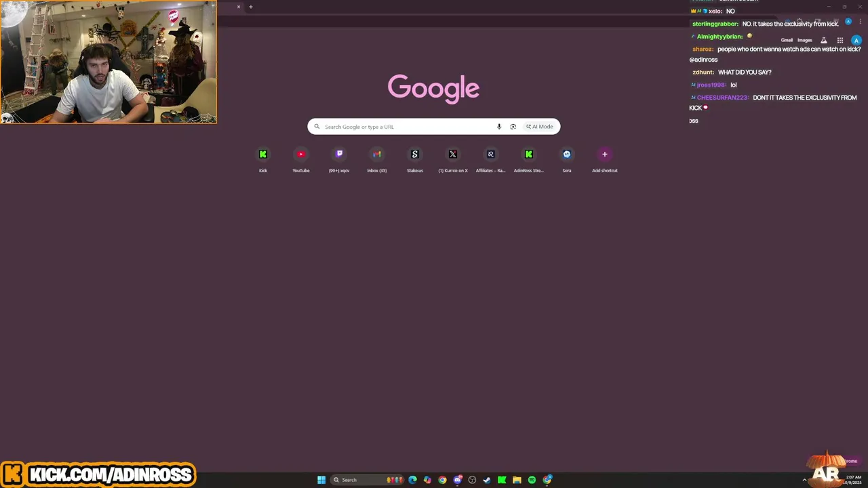Open Google Chrome taskbar icon
The image size is (868, 488).
pyautogui.click(x=442, y=480)
